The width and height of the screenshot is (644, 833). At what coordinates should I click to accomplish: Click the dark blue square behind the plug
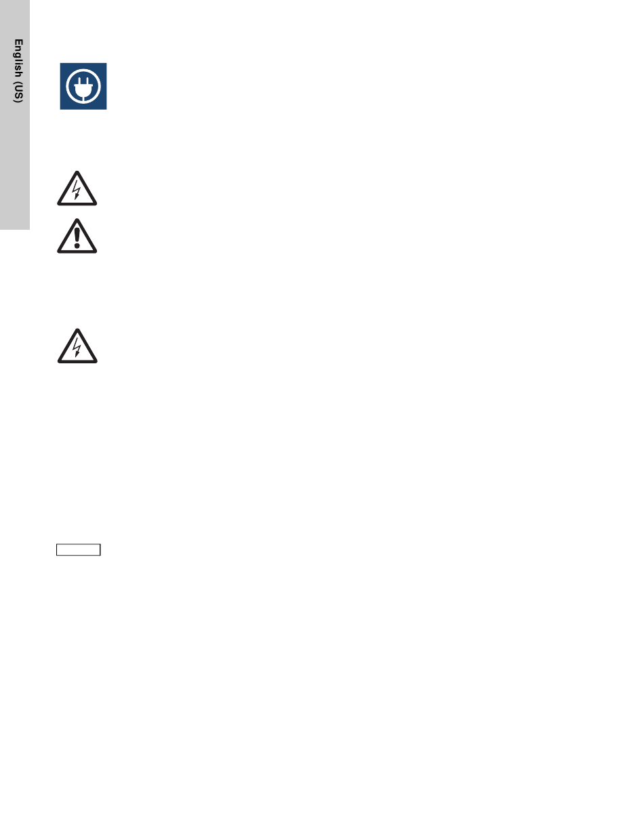tap(83, 86)
